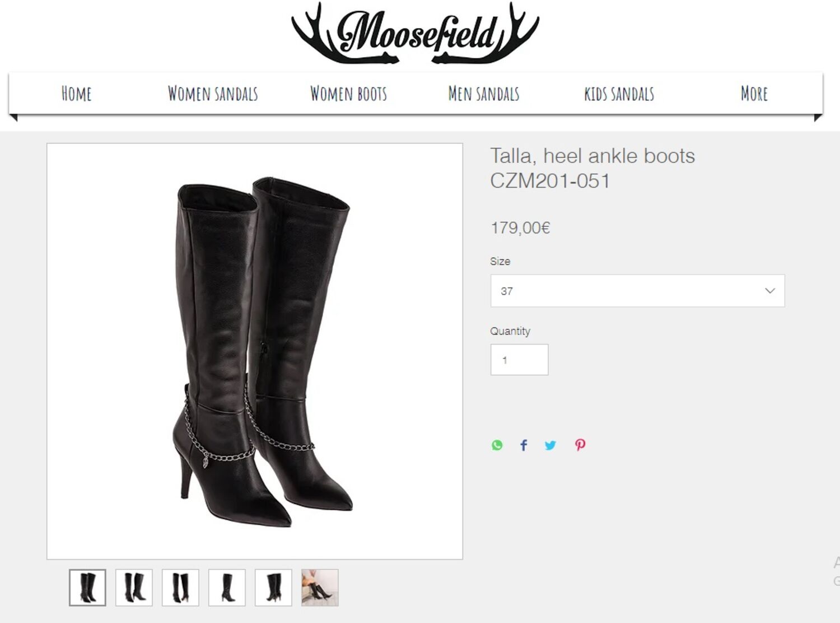The height and width of the screenshot is (623, 840).
Task: Show the third boot thumbnail image
Action: [x=180, y=588]
